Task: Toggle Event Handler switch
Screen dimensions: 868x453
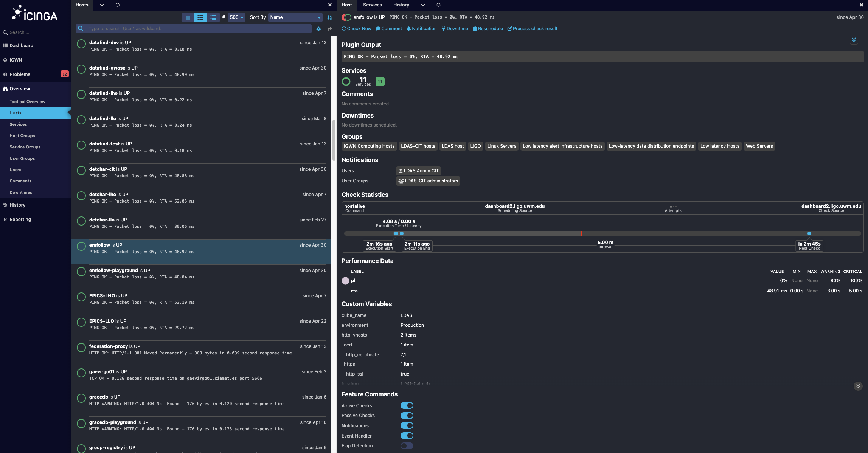Action: [x=407, y=436]
